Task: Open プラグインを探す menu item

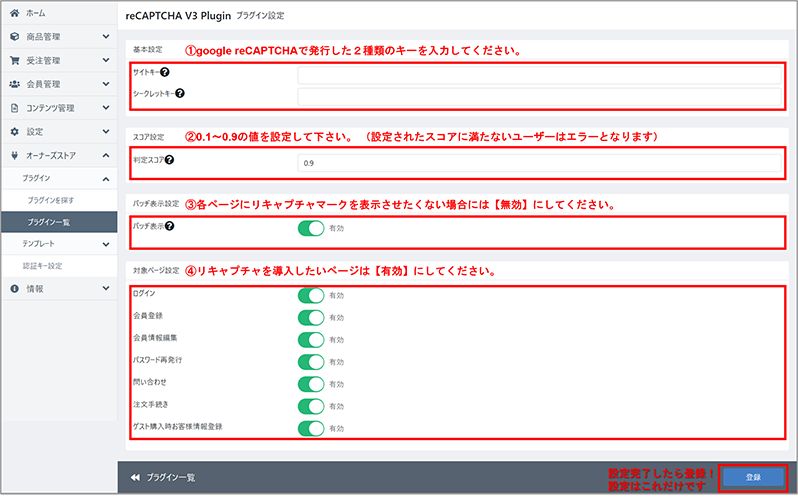Action: click(51, 200)
